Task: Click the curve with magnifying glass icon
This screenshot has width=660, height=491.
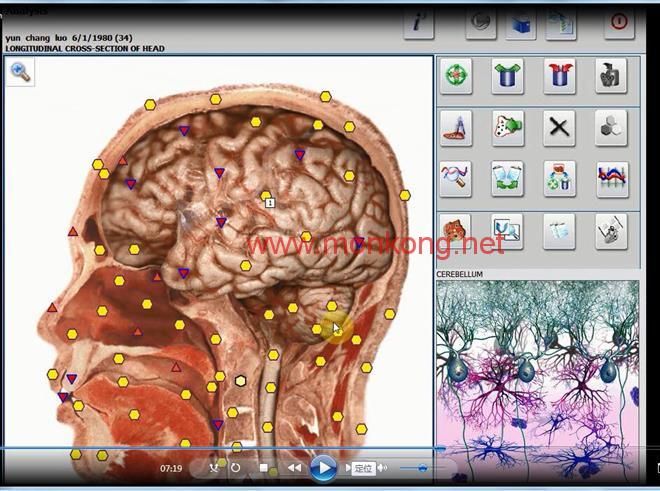Action: (455, 179)
